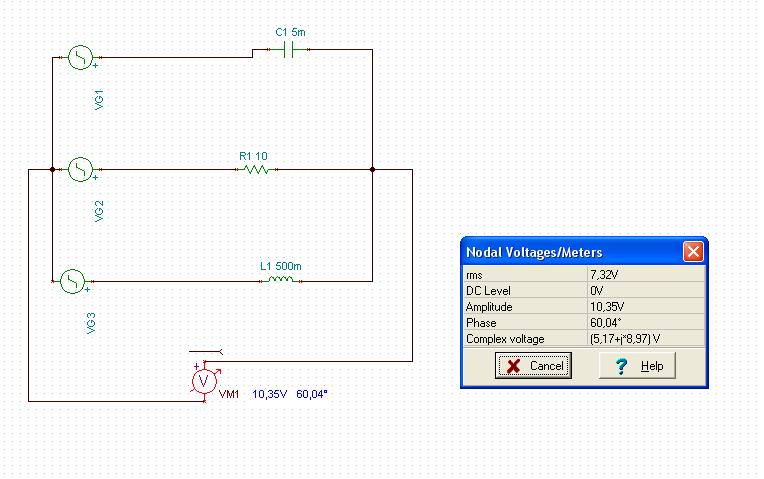Click the VG1 voltage generator symbol
Viewport: 764px width, 479px height.
pos(80,58)
